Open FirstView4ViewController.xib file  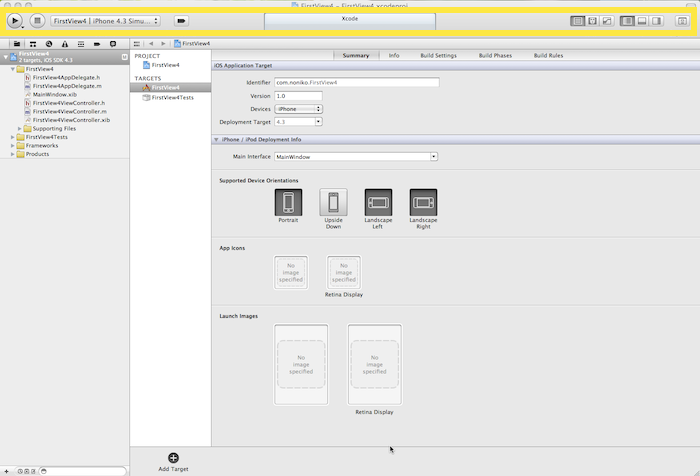(x=71, y=120)
